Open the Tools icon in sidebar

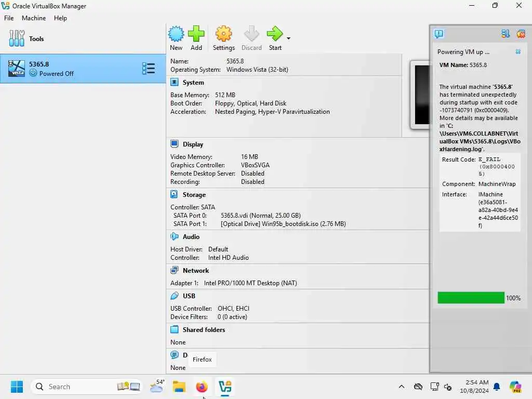coord(17,38)
